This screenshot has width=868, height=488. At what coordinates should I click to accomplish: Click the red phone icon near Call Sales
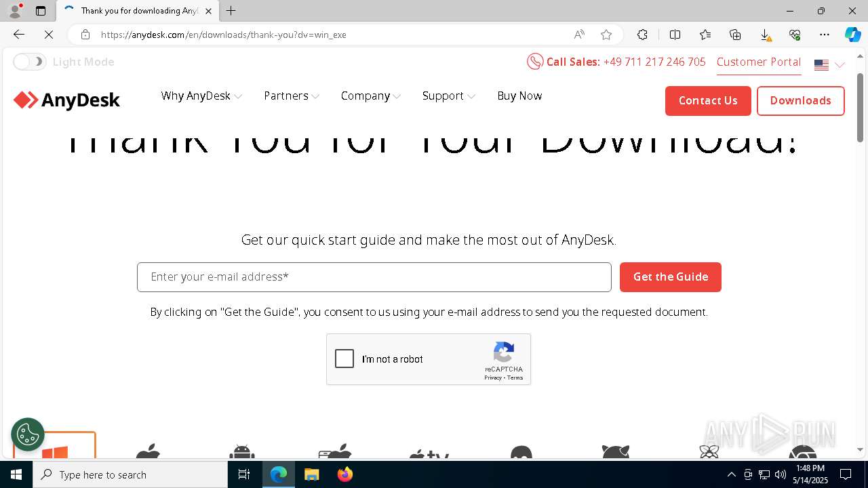pos(535,62)
